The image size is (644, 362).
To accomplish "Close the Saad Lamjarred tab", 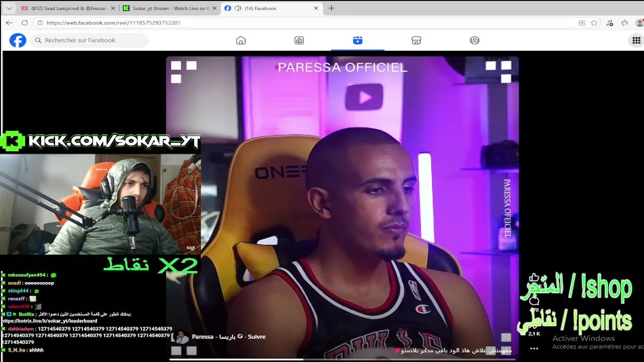I will pyautogui.click(x=113, y=8).
